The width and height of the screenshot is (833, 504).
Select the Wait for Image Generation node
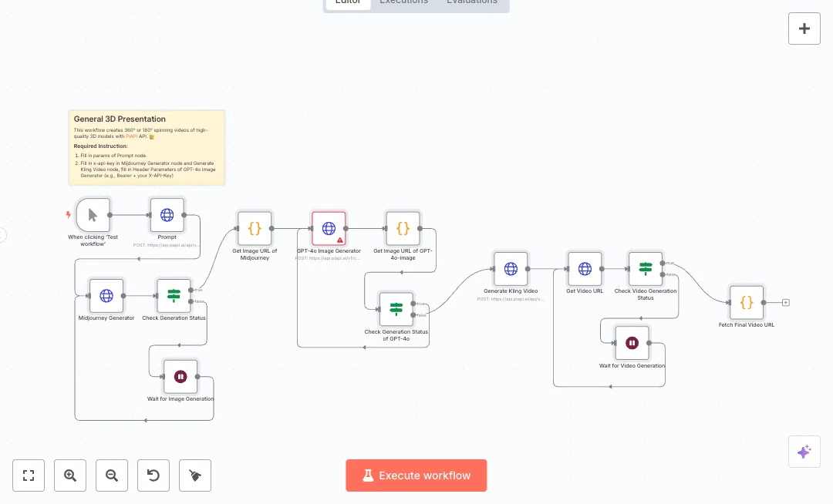(180, 376)
